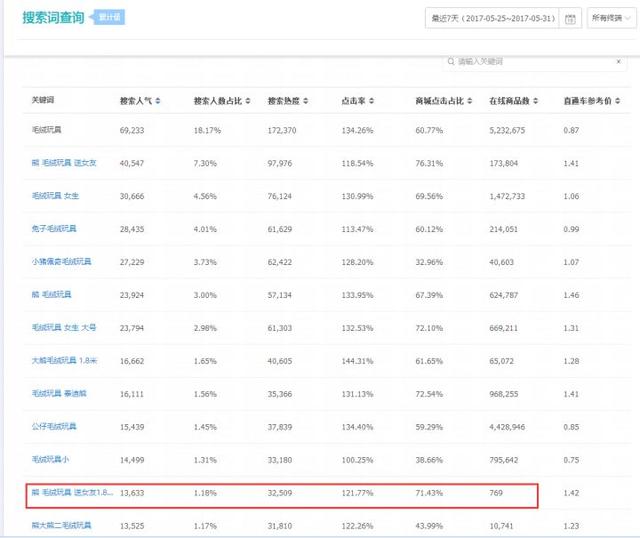The width and height of the screenshot is (640, 538).
Task: Open keyword link 公仔毛绒玩具
Action: click(x=53, y=426)
